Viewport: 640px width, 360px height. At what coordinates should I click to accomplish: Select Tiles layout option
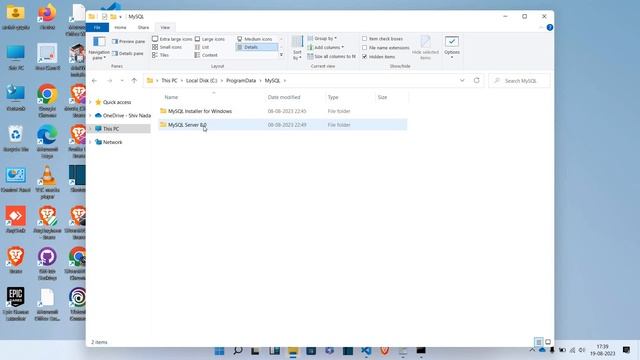point(160,55)
